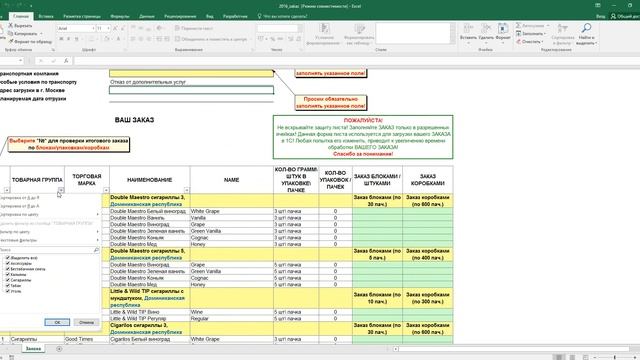The image size is (640, 360).
Task: Uncheck the Сигариллы filter checkbox
Action: [x=8, y=280]
